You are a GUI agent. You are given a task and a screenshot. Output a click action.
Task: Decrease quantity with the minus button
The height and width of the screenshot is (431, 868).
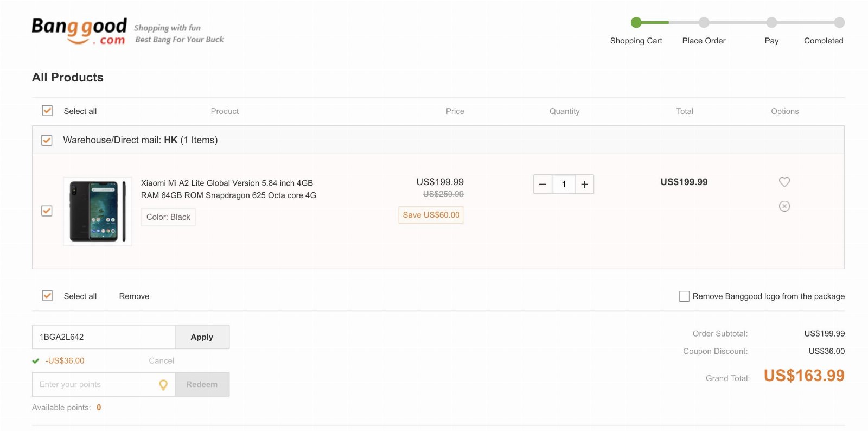542,185
